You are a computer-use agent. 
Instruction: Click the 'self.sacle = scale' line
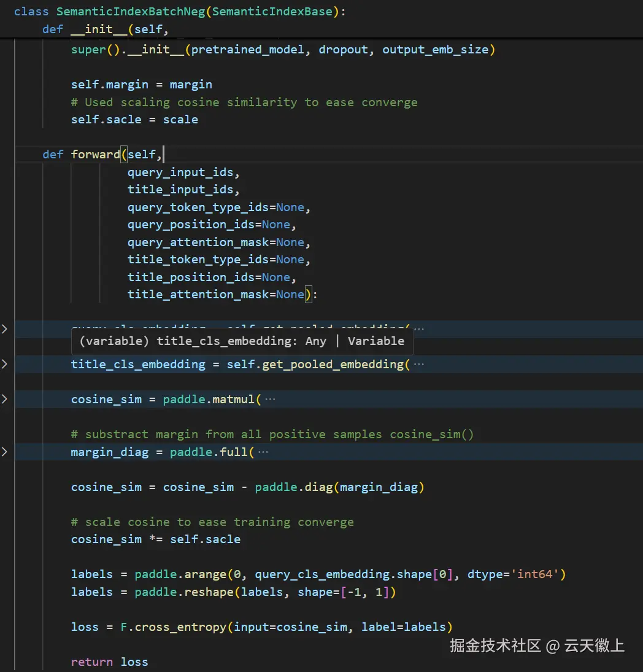(x=134, y=120)
